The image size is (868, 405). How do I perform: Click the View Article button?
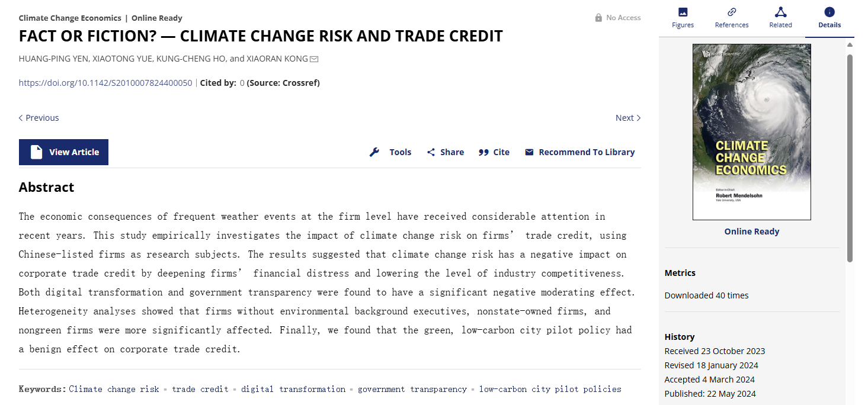pyautogui.click(x=63, y=152)
